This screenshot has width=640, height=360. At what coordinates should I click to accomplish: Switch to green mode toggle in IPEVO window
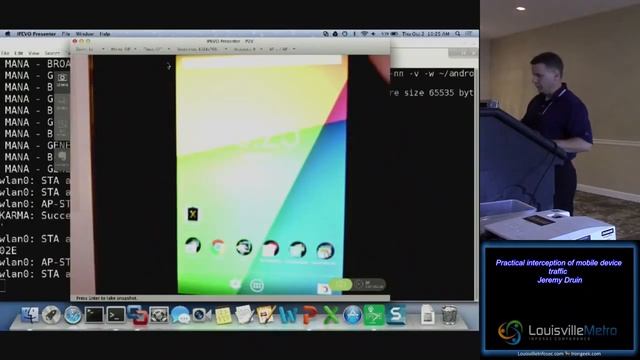[x=340, y=284]
